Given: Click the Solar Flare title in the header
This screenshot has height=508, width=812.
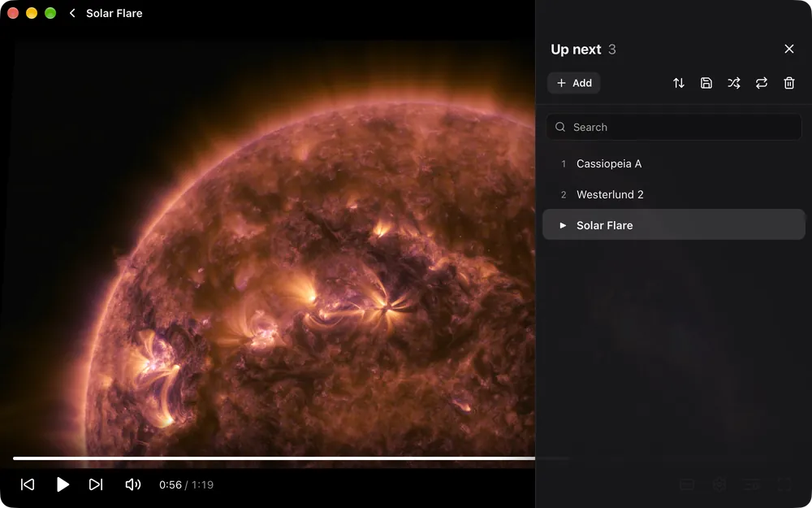Looking at the screenshot, I should click(x=114, y=14).
